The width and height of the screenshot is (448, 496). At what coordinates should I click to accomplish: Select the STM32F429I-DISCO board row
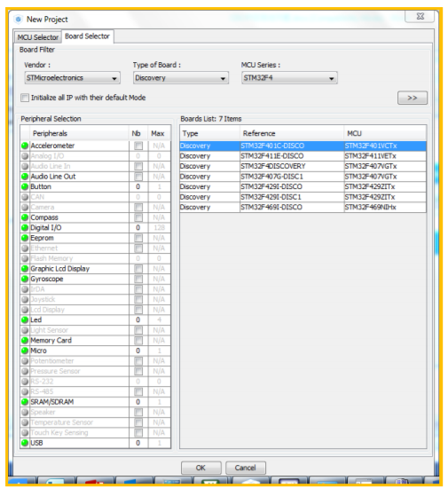click(303, 187)
